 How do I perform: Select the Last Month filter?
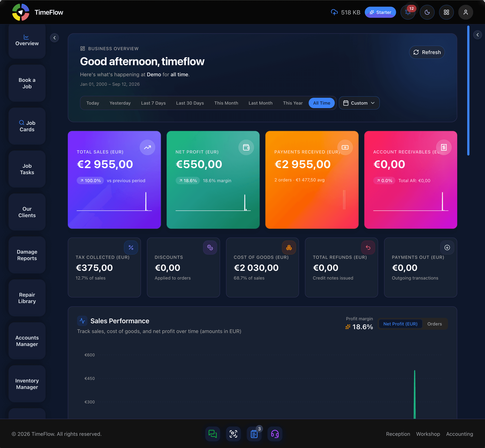click(261, 103)
